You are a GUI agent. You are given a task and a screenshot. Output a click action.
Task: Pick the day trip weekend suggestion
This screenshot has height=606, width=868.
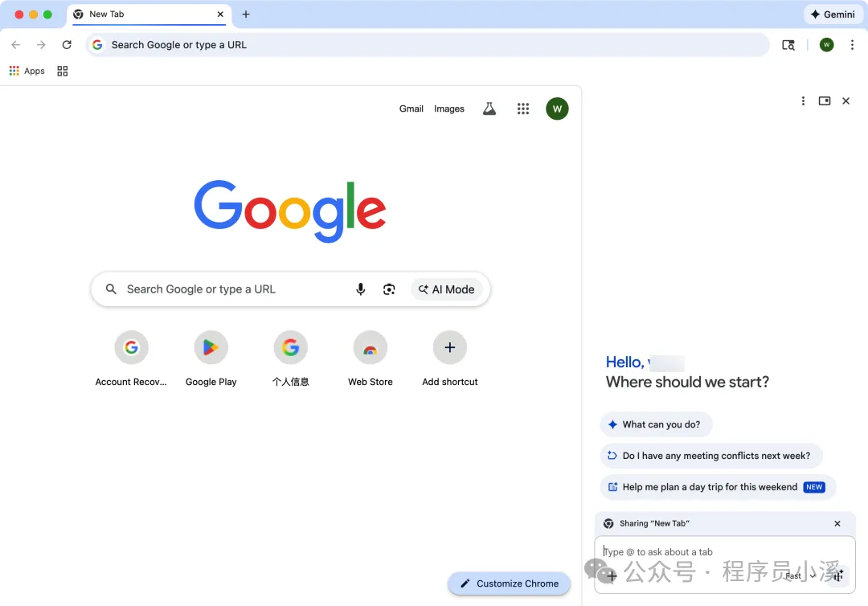point(718,487)
